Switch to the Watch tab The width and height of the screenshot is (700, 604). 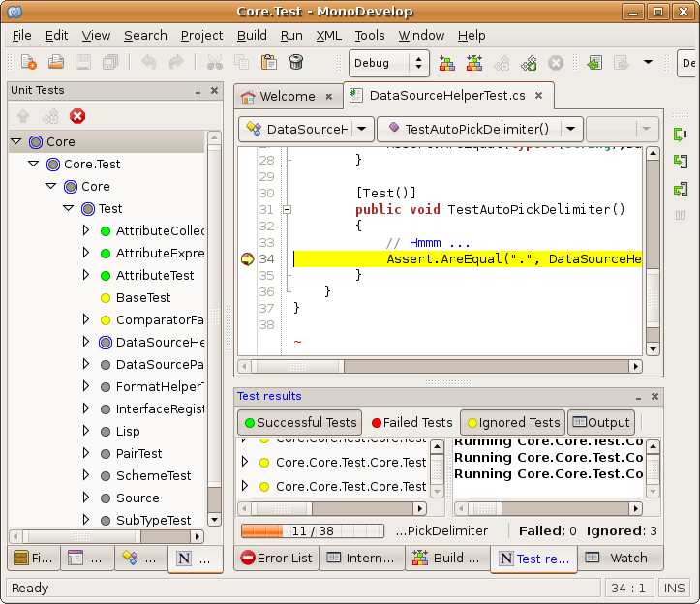tap(620, 558)
